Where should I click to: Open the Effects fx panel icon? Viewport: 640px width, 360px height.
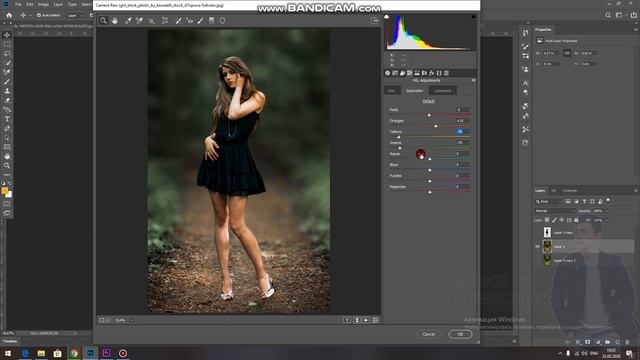pos(432,73)
